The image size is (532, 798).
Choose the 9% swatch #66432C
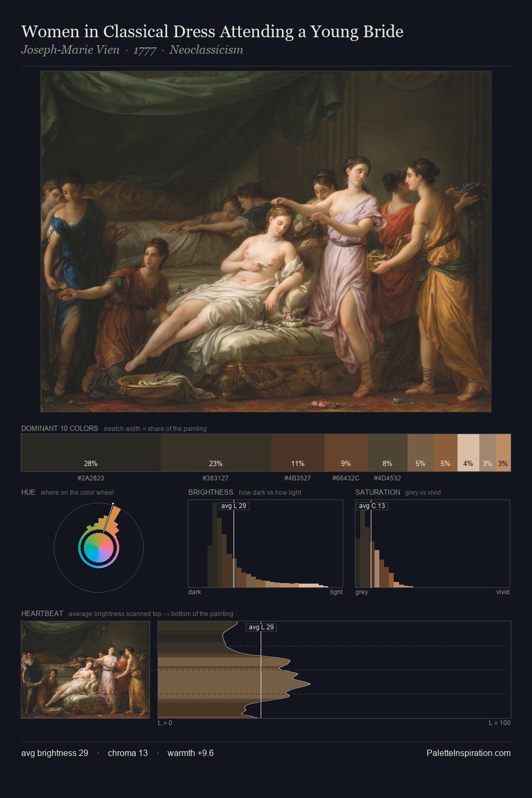tap(346, 453)
